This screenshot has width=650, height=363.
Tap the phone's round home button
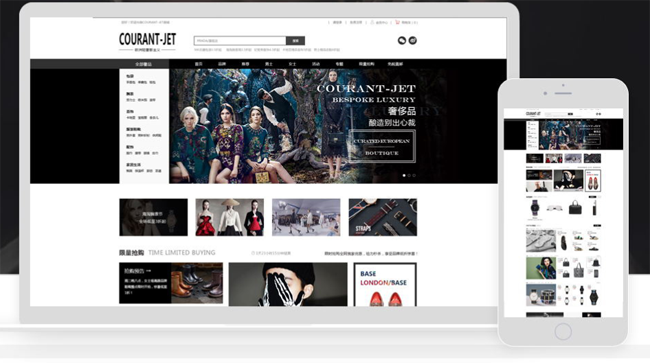point(563,332)
